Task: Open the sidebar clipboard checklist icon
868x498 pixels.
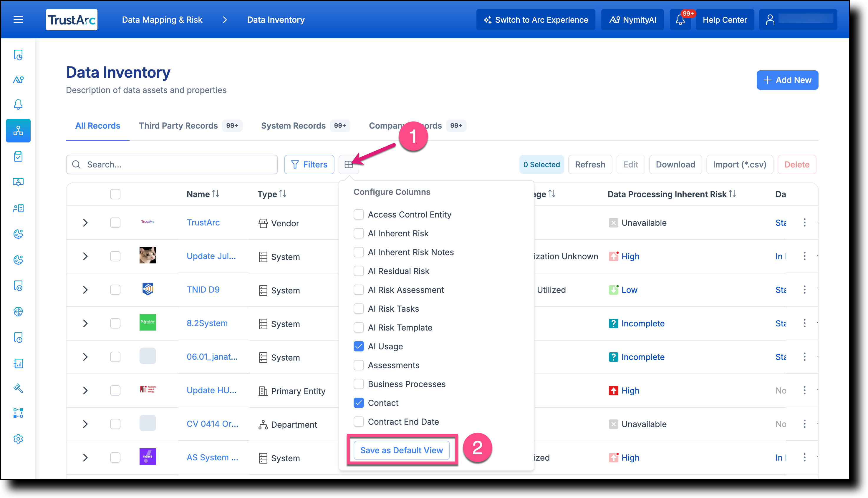Action: 18,156
